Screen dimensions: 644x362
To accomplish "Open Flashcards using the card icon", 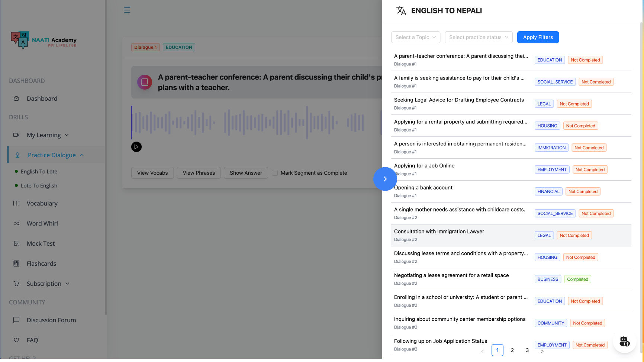I will [16, 264].
